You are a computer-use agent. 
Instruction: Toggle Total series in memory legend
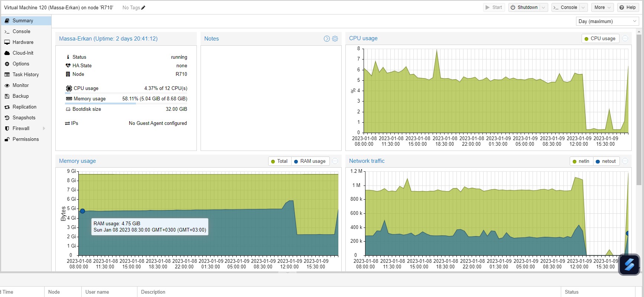(x=280, y=161)
